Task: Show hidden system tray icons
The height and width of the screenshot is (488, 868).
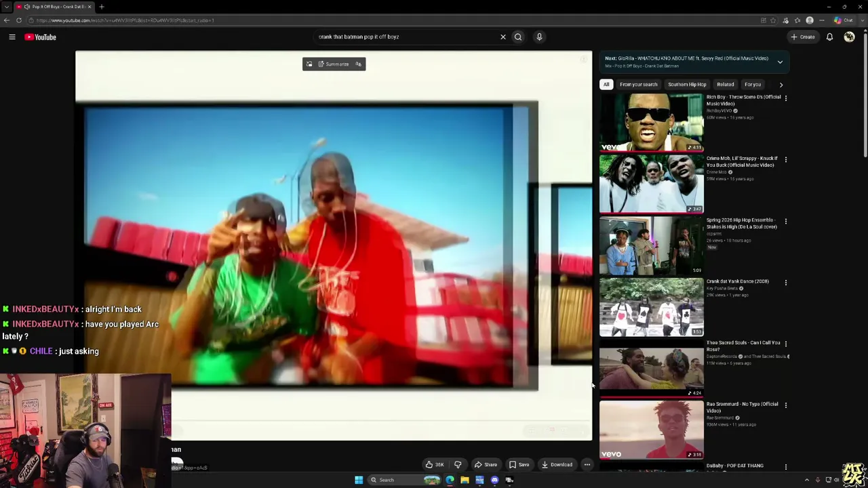Action: [807, 480]
